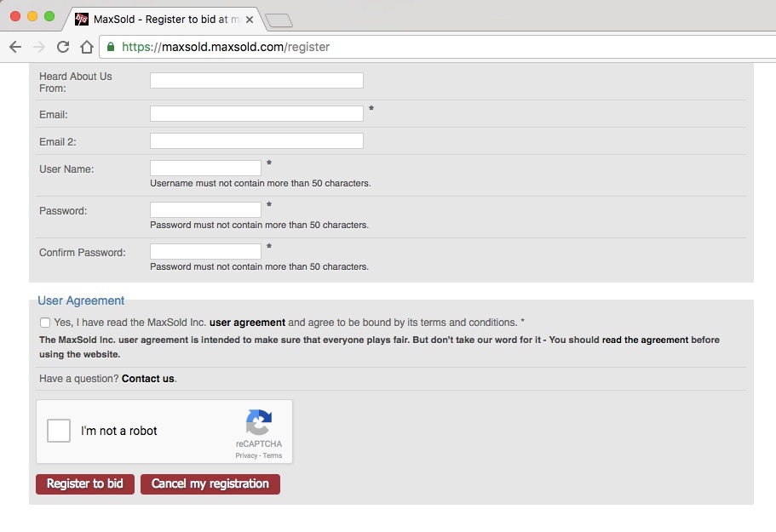This screenshot has width=776, height=532.
Task: Open the Contact us link
Action: pos(148,379)
